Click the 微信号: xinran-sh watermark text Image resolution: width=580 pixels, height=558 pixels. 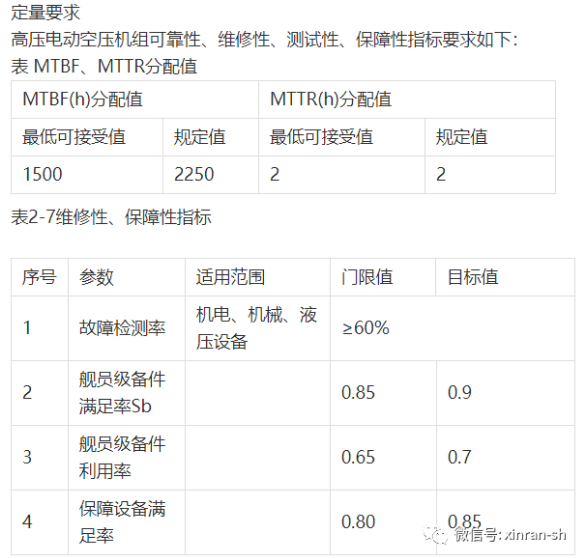coord(510,535)
